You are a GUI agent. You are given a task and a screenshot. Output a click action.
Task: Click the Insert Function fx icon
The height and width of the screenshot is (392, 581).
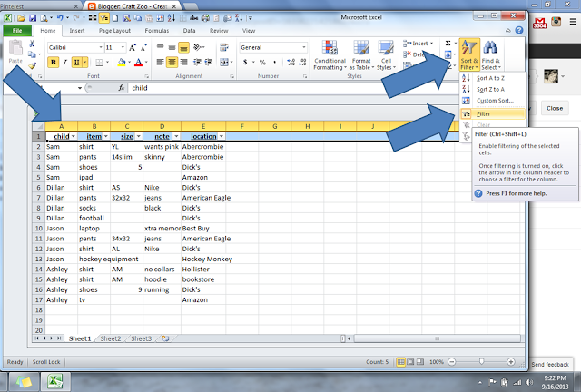(x=121, y=88)
